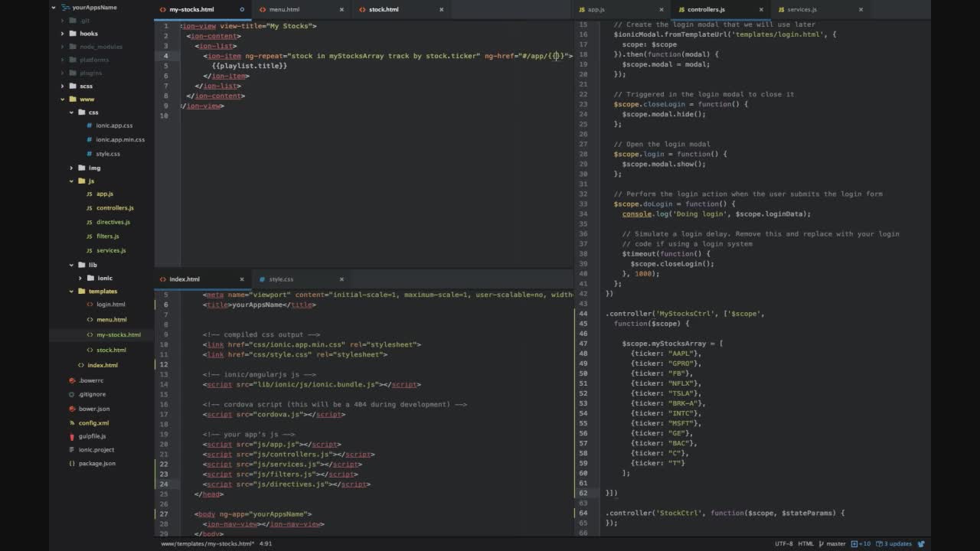The height and width of the screenshot is (551, 980).
Task: Collapse the yourAppsName project root
Action: tap(54, 7)
